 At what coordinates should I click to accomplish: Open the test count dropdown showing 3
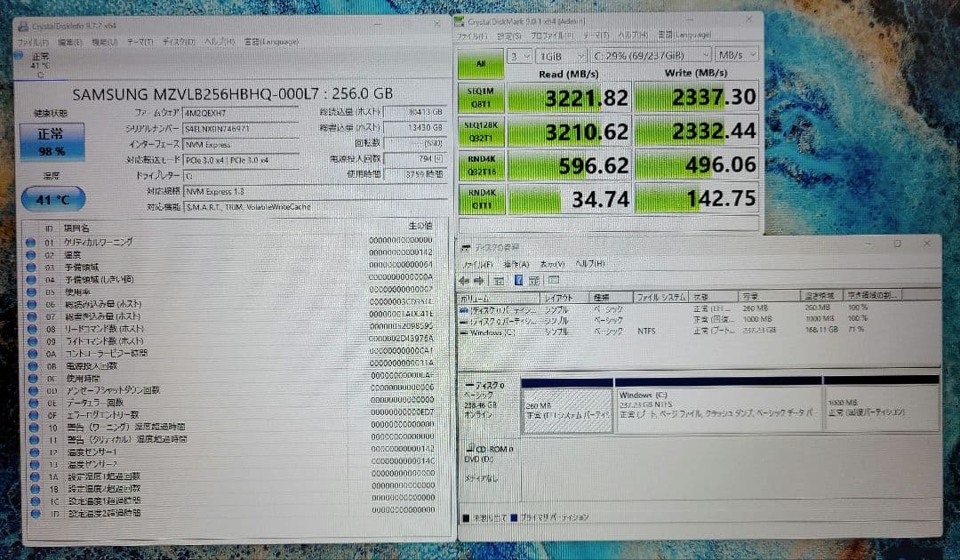[520, 55]
